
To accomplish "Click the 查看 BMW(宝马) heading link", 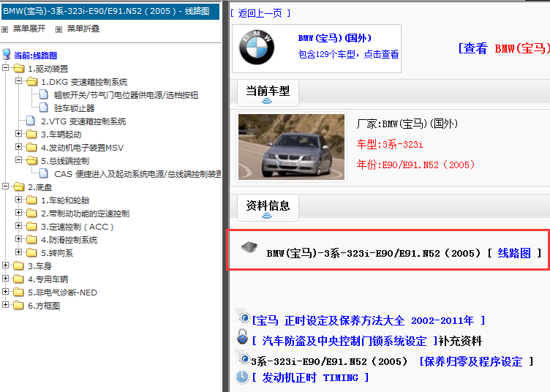I will pyautogui.click(x=504, y=48).
